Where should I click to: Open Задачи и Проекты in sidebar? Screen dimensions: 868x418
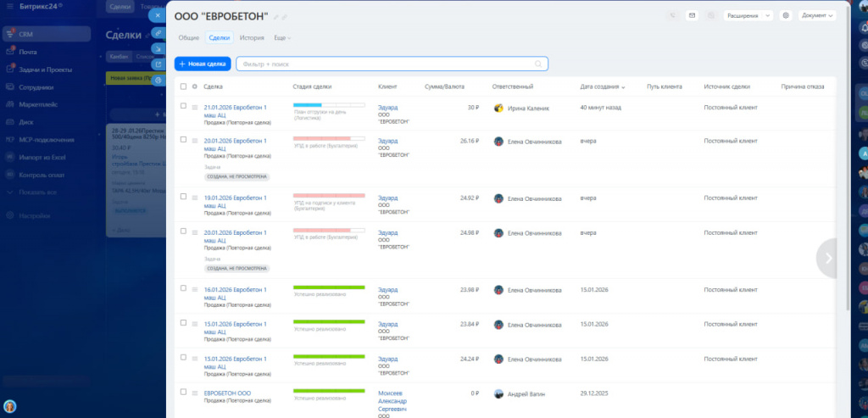(46, 70)
